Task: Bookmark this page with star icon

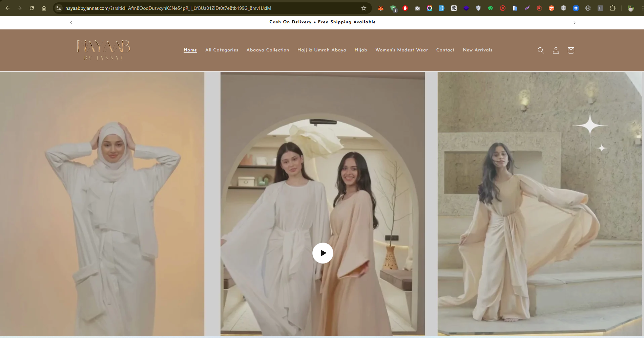Action: coord(364,8)
